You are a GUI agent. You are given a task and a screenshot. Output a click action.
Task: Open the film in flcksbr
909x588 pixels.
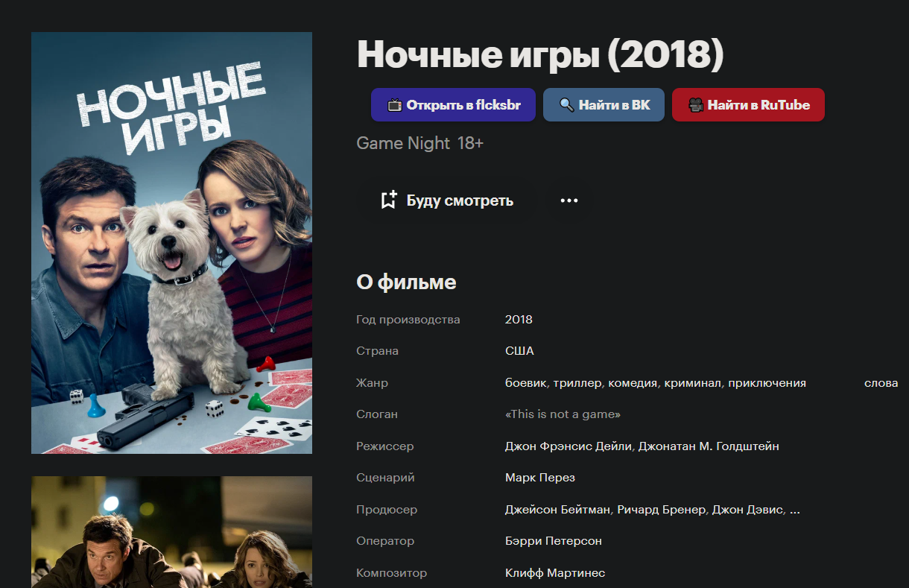(453, 105)
